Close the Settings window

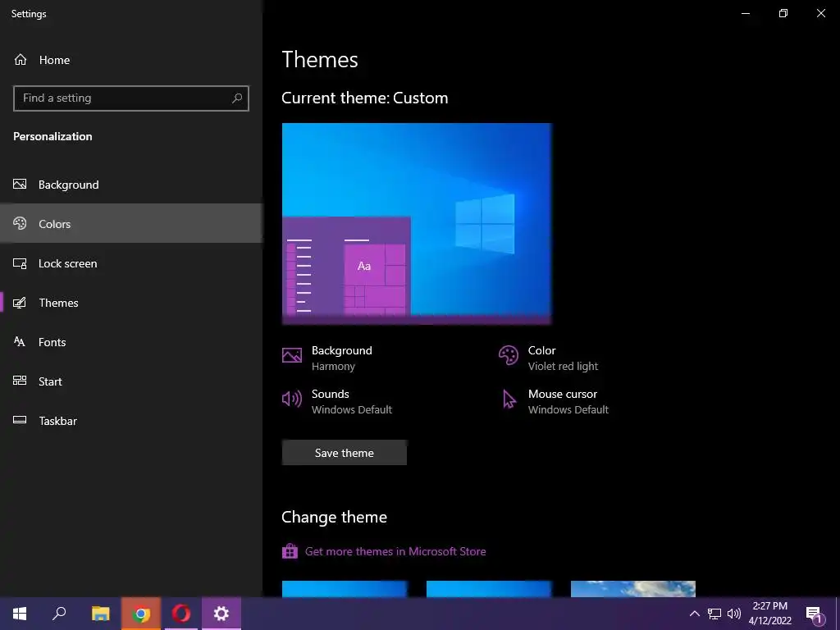820,13
